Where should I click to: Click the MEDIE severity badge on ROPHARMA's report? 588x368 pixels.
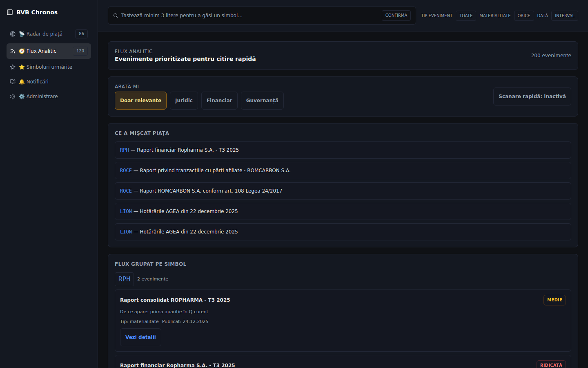point(555,300)
